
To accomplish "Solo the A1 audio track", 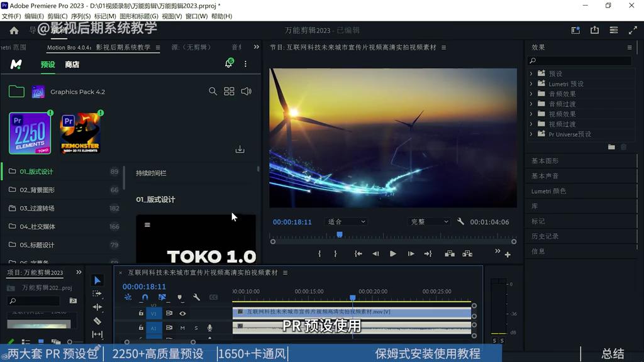I will click(196, 328).
